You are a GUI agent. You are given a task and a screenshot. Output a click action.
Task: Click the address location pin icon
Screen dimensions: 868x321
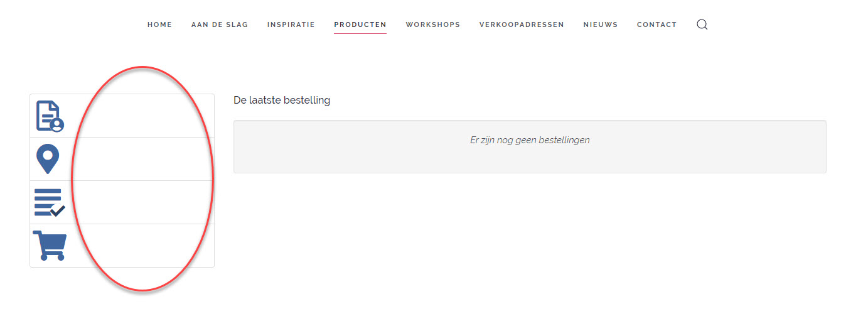[48, 159]
